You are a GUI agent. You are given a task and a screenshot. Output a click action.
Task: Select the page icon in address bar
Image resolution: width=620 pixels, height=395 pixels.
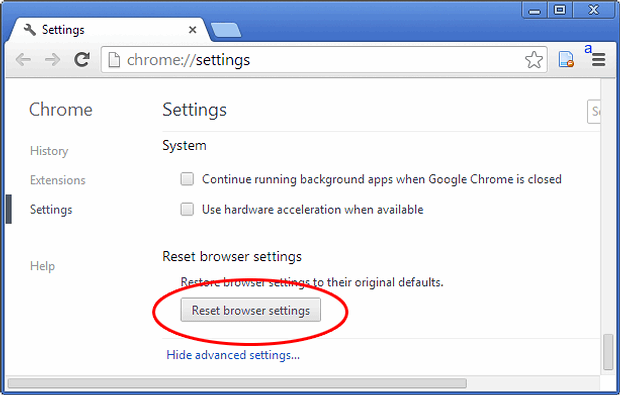[114, 60]
